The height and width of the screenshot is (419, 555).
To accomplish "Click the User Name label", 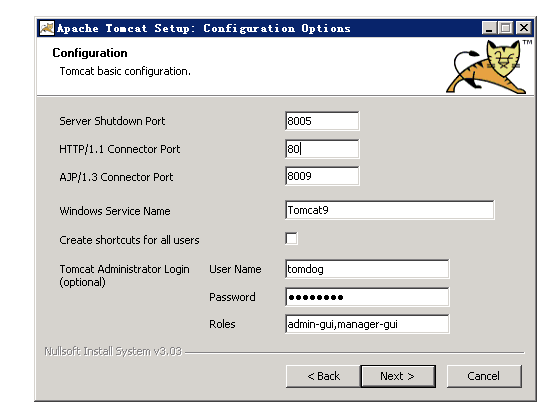I will 235,269.
